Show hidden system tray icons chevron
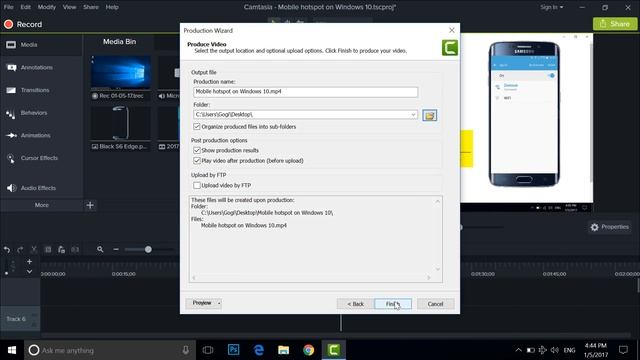This screenshot has width=640, height=360. click(518, 350)
